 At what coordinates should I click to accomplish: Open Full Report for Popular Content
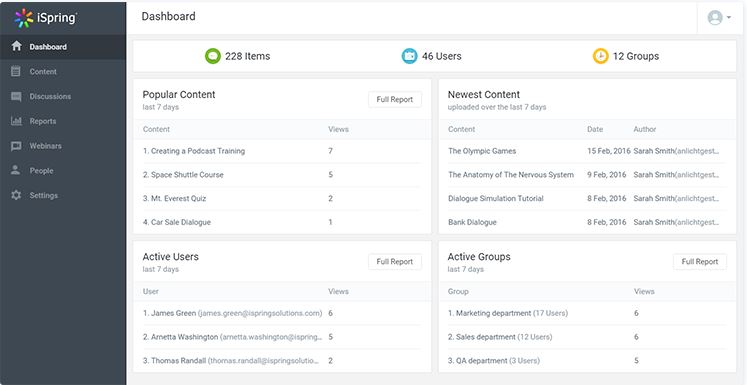pyautogui.click(x=395, y=100)
